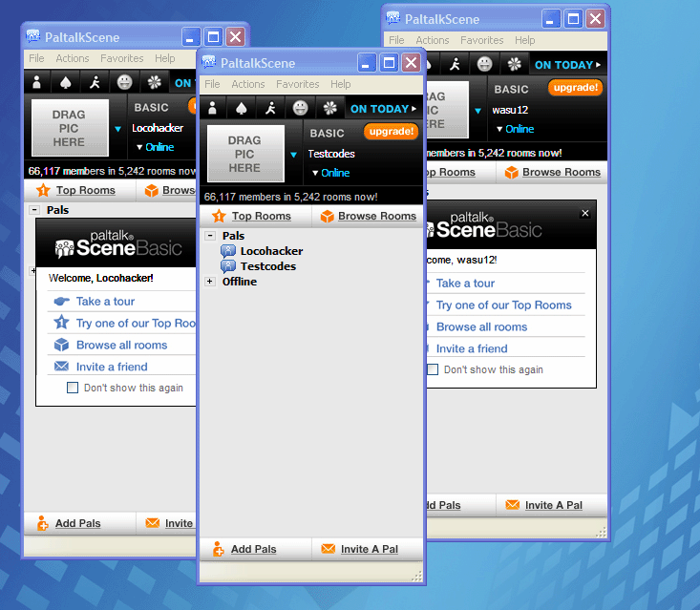This screenshot has height=610, width=700.
Task: Click the running figure icon in Testcodes window
Action: tap(270, 108)
